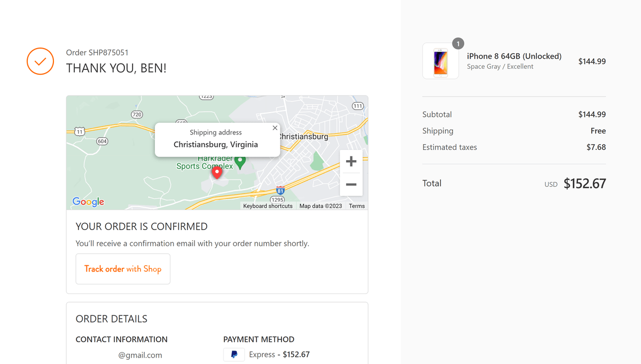Select the iPhone 8 64GB product title
The height and width of the screenshot is (364, 641).
point(514,56)
